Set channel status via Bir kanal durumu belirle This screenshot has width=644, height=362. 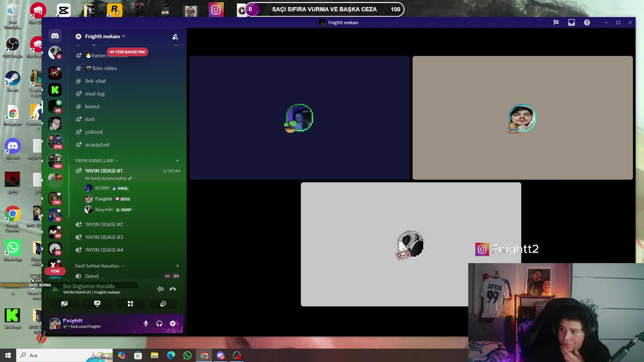click(108, 178)
